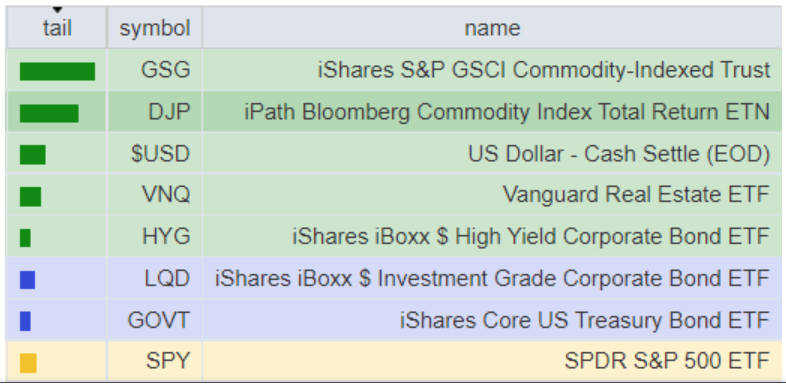Select the DJP symbol cell
786x384 pixels.
point(154,111)
